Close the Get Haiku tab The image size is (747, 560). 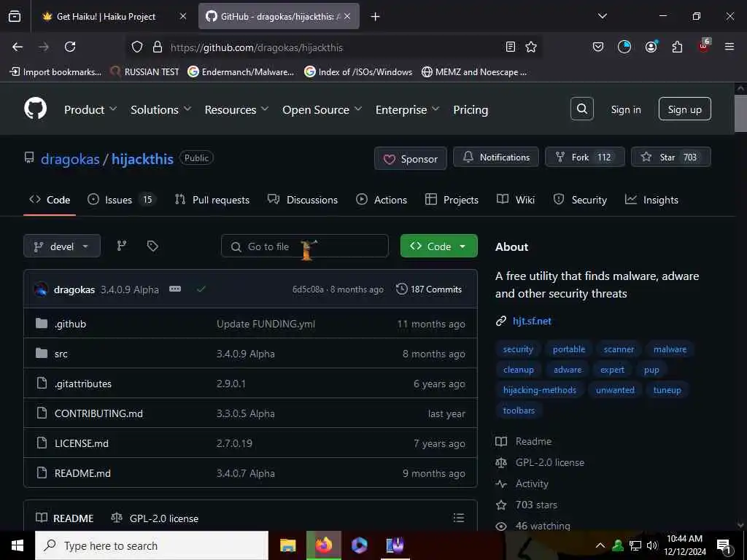[x=183, y=16]
